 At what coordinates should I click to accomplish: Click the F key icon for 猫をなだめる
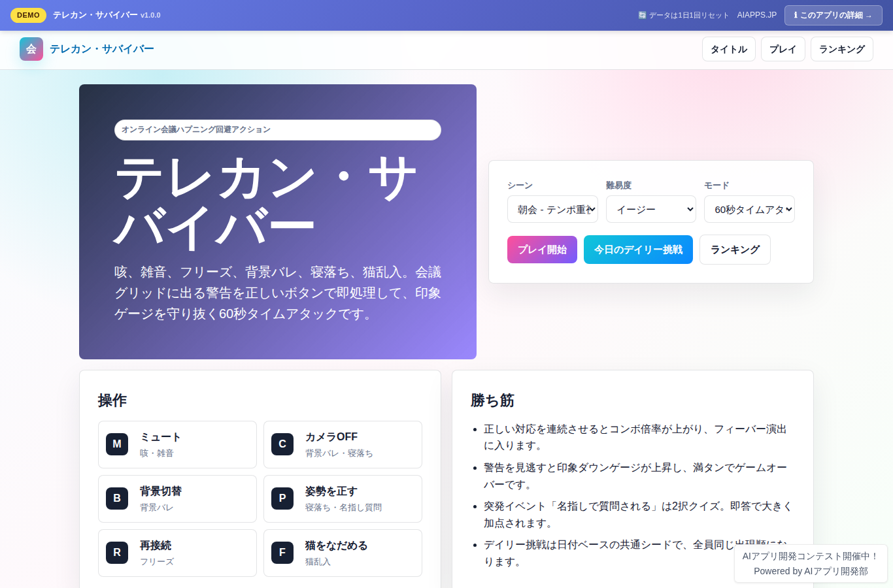(282, 553)
